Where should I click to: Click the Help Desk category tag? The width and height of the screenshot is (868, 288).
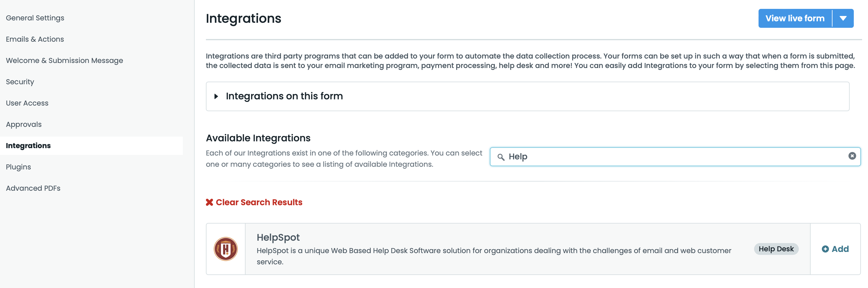click(776, 249)
